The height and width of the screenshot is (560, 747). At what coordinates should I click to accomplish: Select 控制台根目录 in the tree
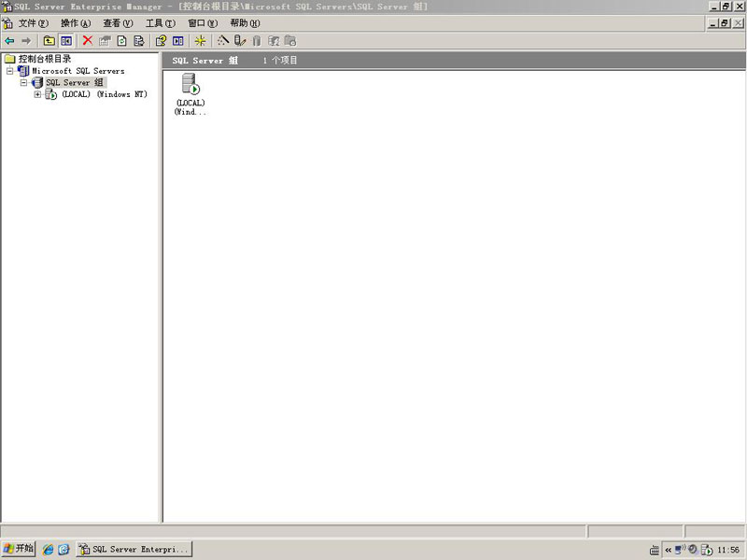(x=44, y=59)
